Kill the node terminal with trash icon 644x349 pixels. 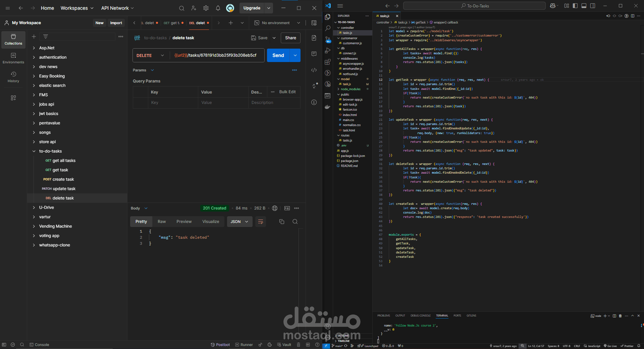pos(620,316)
